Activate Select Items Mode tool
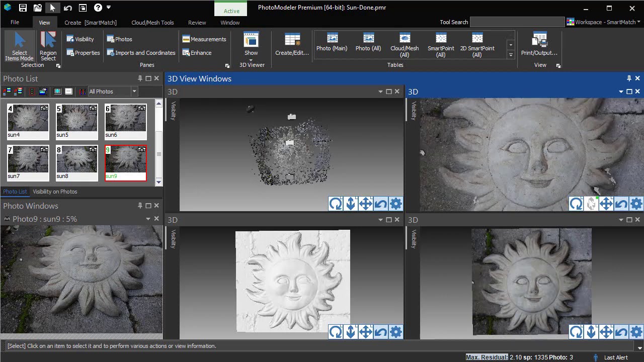 (x=20, y=46)
